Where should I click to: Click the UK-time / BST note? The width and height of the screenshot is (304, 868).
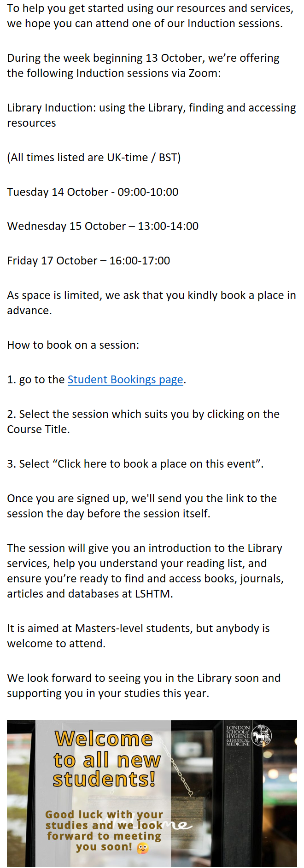pos(94,158)
